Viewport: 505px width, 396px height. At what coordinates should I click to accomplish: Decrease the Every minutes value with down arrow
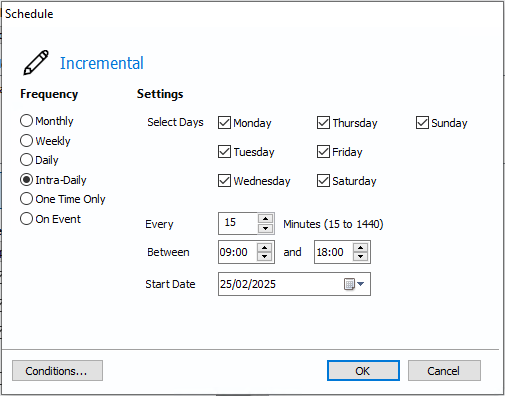(x=266, y=228)
